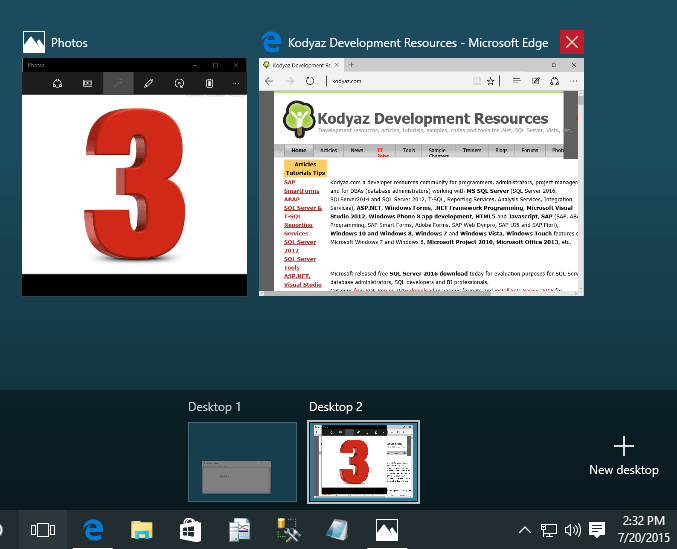Open a new tab with plus button

(x=351, y=64)
